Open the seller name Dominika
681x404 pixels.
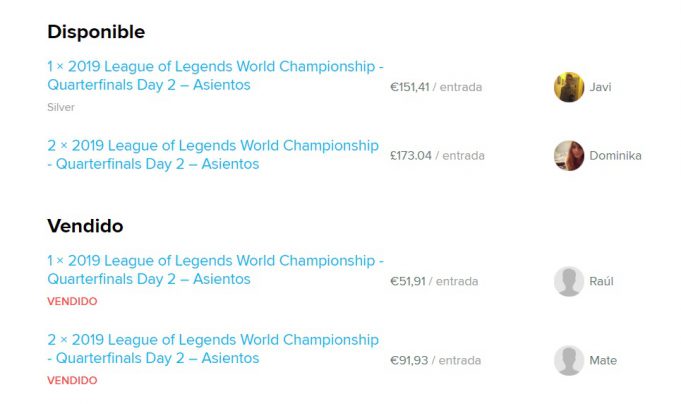click(x=616, y=155)
